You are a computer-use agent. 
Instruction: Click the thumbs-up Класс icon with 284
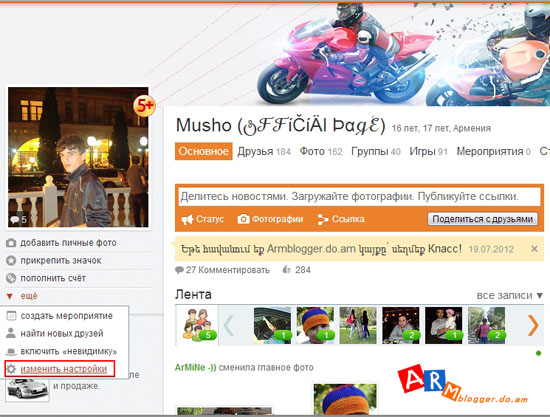click(x=287, y=270)
